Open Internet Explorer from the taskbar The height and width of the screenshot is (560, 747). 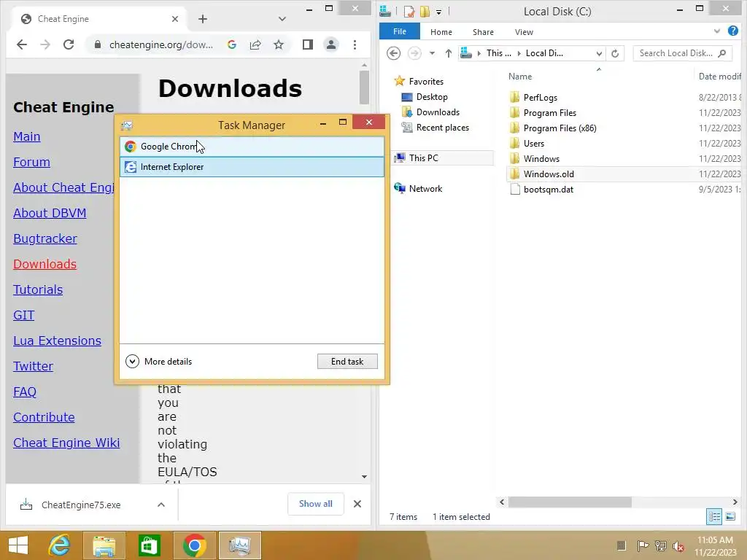pyautogui.click(x=60, y=545)
